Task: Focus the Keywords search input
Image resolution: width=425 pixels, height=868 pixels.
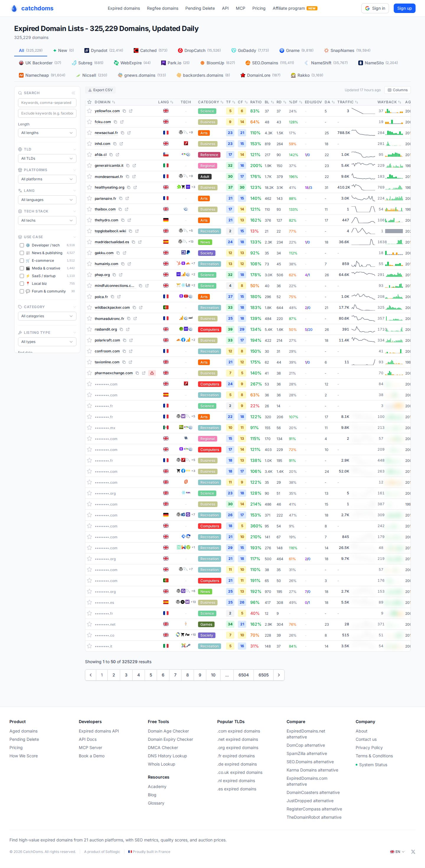Action: click(x=47, y=103)
